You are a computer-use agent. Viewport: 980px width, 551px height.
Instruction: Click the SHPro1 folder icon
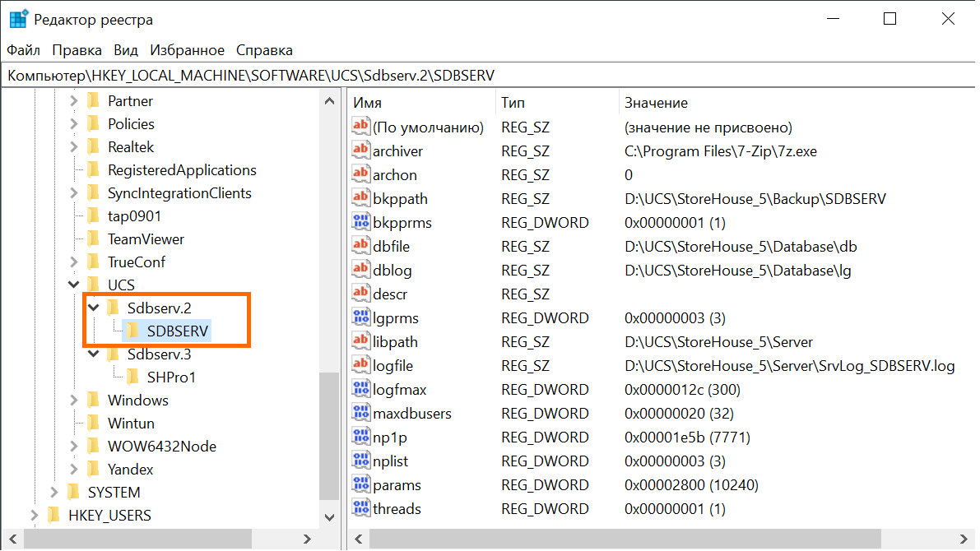coord(132,377)
